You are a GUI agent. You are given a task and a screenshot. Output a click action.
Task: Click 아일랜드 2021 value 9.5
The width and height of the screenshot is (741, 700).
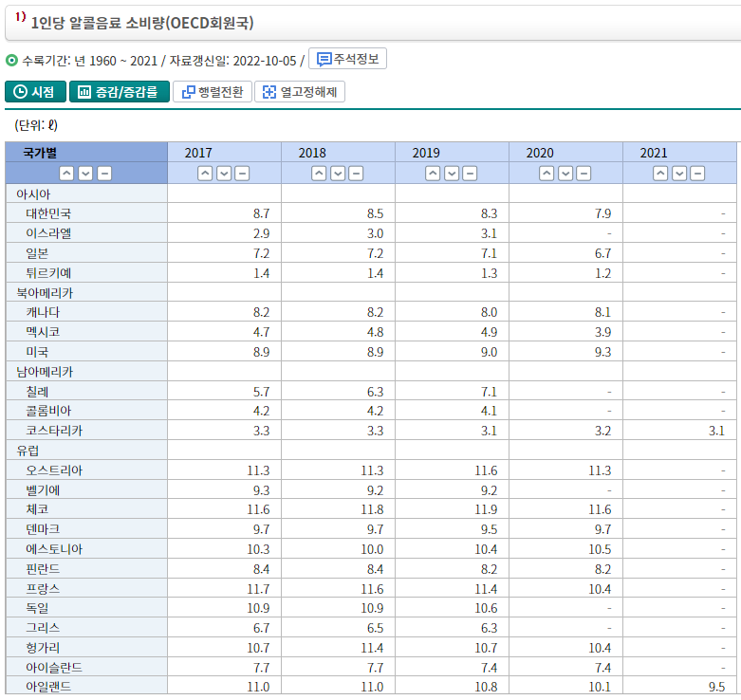click(716, 687)
